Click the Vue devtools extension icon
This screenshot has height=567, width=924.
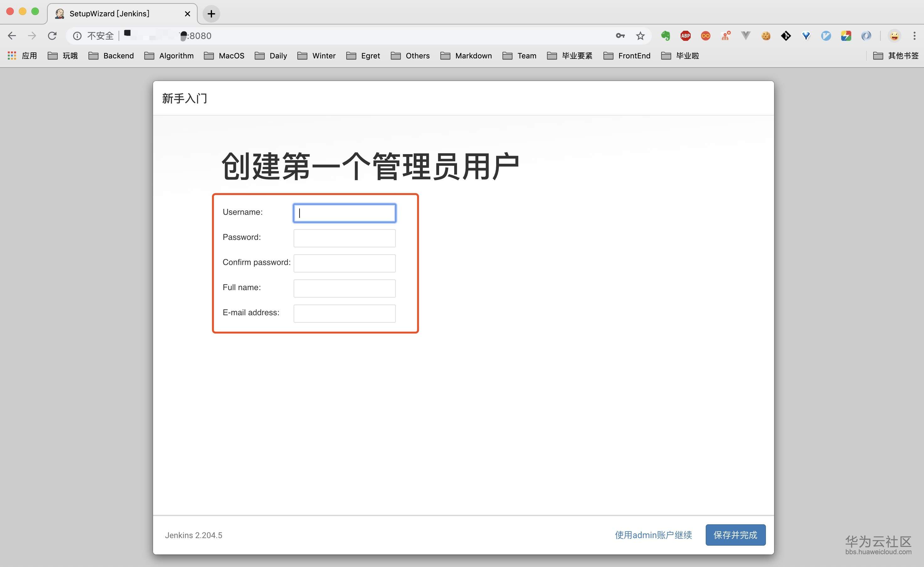(x=746, y=36)
